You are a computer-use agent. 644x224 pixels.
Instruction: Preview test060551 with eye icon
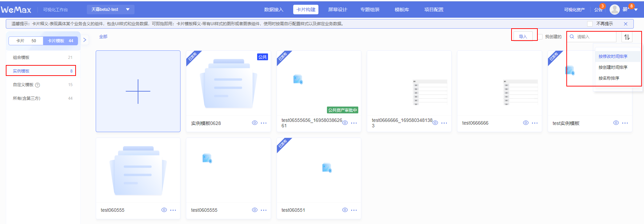click(x=345, y=210)
